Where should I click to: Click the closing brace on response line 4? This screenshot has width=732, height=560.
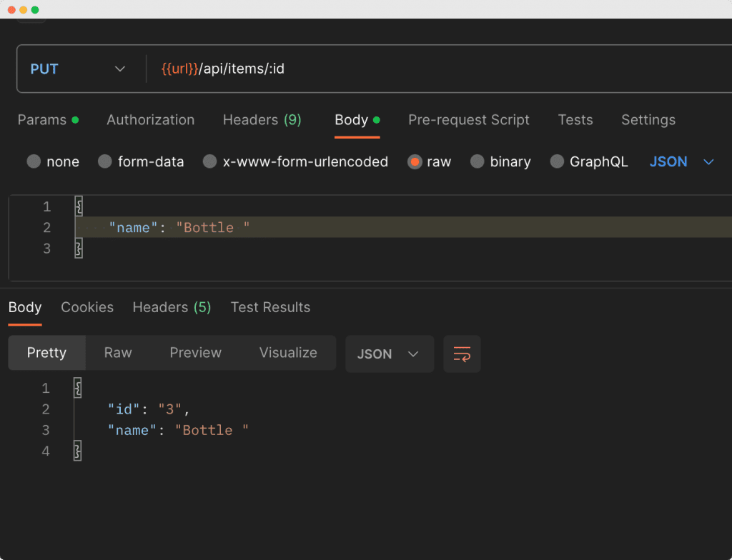(77, 451)
